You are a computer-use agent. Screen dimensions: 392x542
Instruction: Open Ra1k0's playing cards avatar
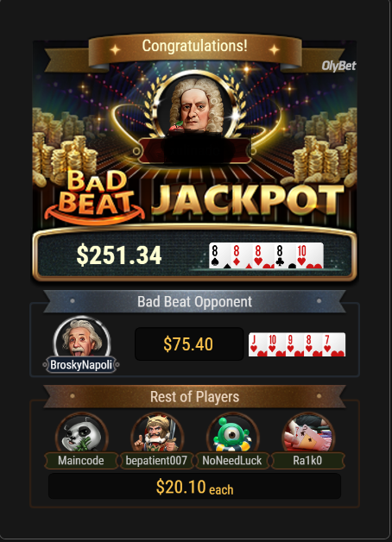[308, 432]
